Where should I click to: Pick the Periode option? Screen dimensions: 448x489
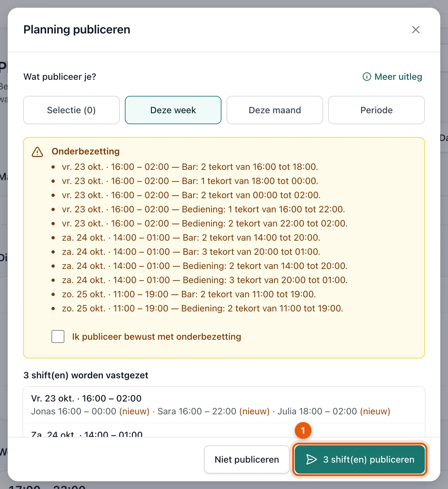click(x=377, y=110)
